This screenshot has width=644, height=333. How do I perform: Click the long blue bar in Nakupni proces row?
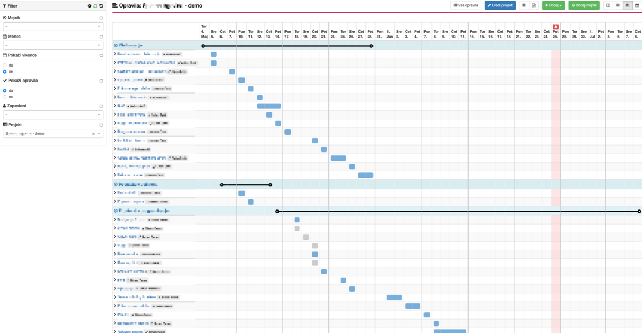tap(450, 331)
